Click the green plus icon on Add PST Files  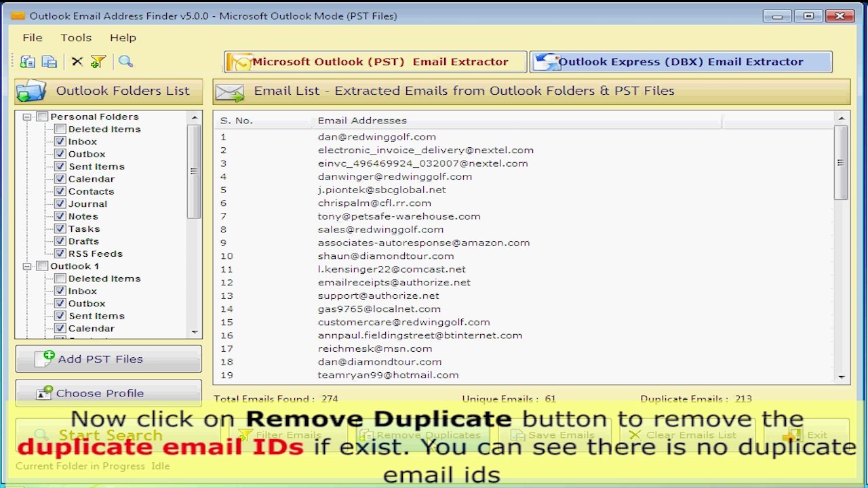point(49,355)
